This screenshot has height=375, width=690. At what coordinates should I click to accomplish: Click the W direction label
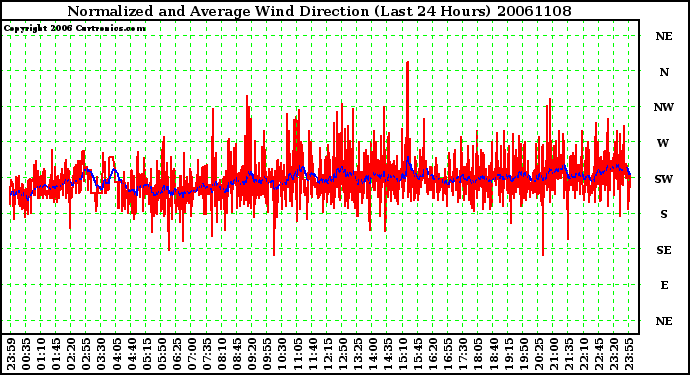663,143
